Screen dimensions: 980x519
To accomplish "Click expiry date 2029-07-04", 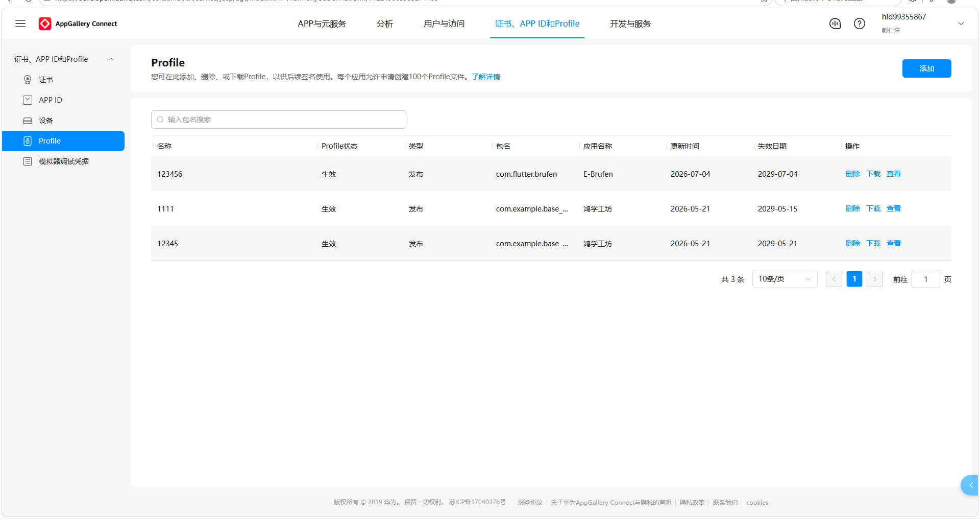I will tap(778, 174).
